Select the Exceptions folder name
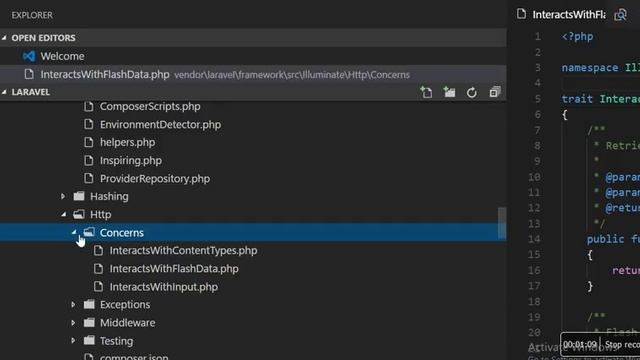Viewport: 640px width, 360px height. coord(125,304)
